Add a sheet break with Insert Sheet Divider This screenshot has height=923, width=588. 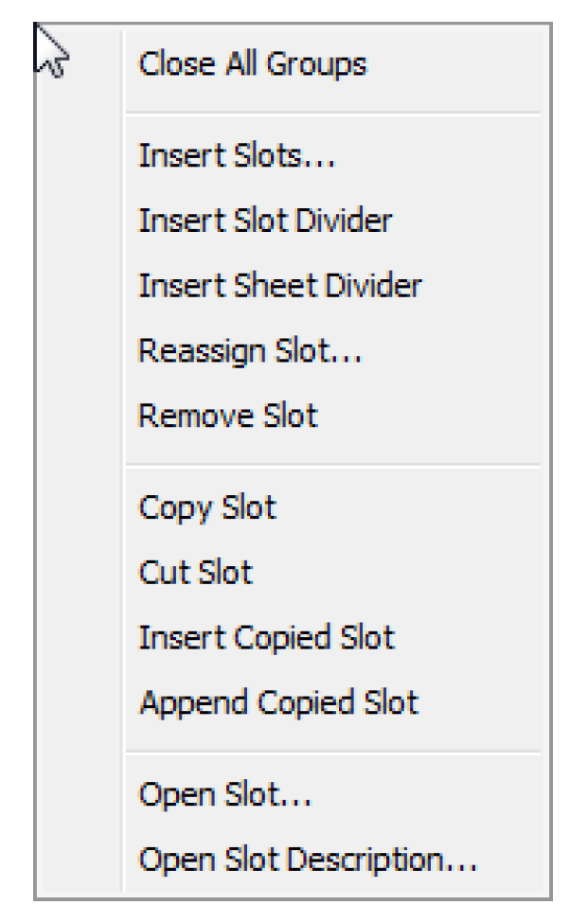pos(293,286)
